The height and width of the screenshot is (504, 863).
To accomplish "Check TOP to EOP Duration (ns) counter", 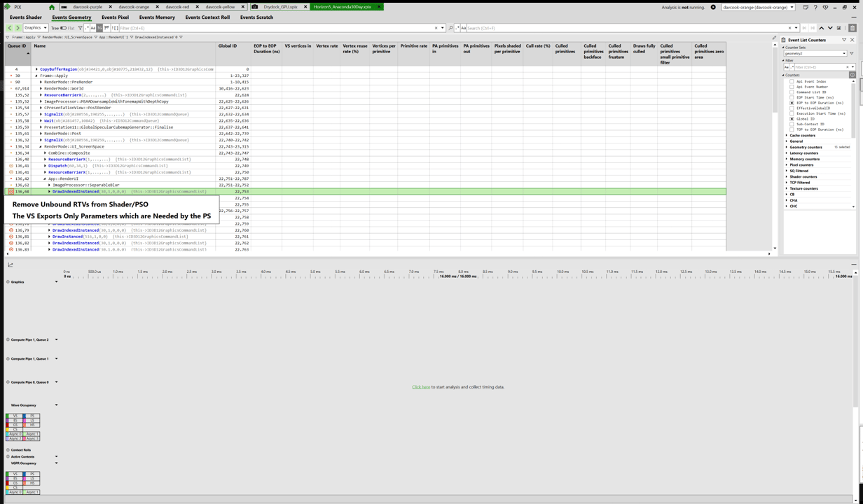I will tap(792, 129).
